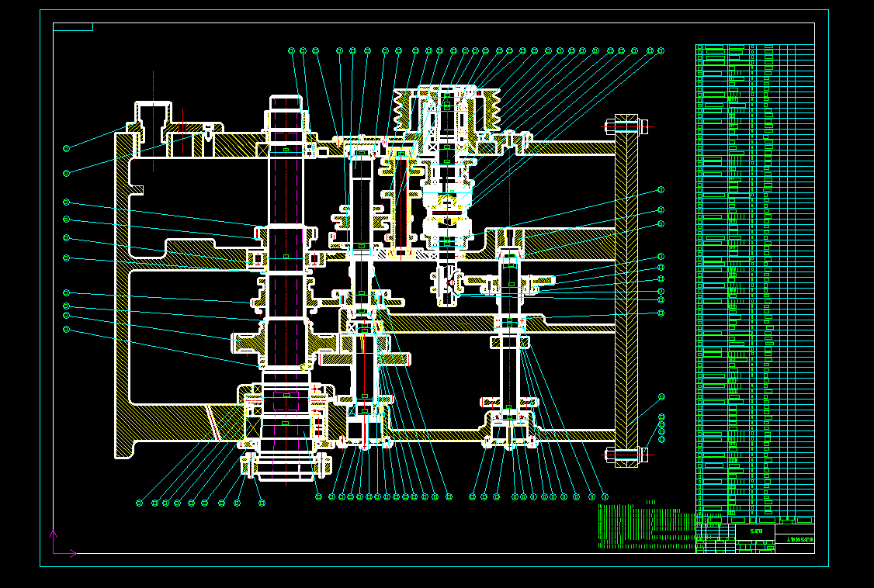The height and width of the screenshot is (588, 874).
Task: Pick the last balloon callout in the top row
Action: (x=661, y=50)
